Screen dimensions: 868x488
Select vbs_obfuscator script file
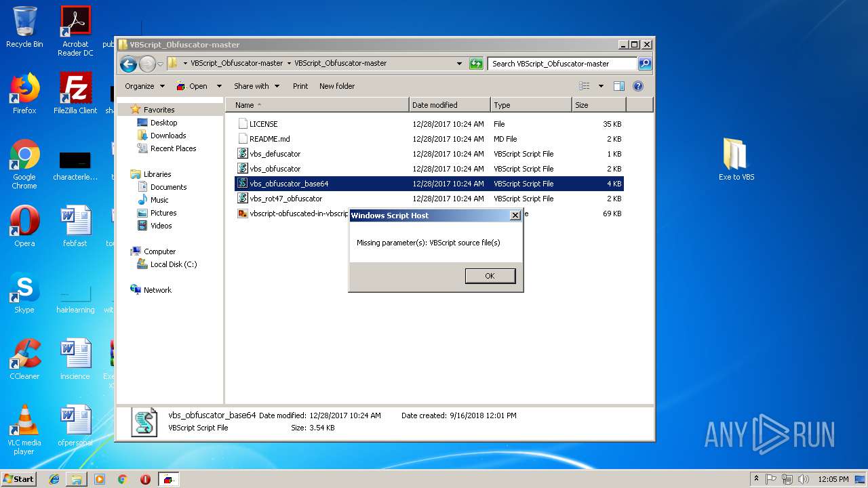tap(429, 169)
